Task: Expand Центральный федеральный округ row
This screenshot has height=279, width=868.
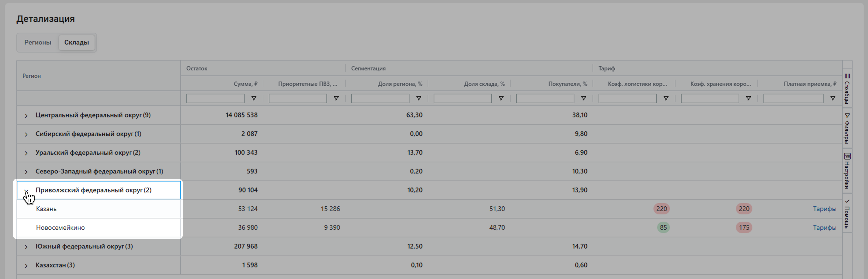Action: [26, 116]
